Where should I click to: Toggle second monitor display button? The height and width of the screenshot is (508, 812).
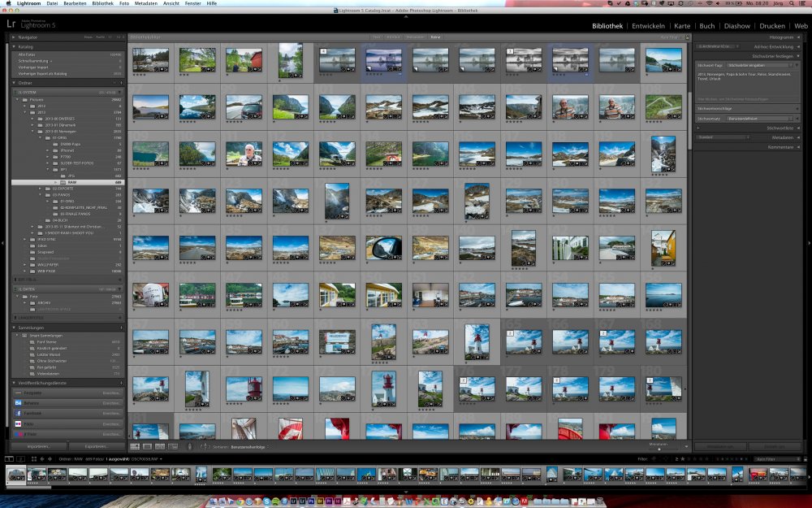pyautogui.click(x=21, y=458)
